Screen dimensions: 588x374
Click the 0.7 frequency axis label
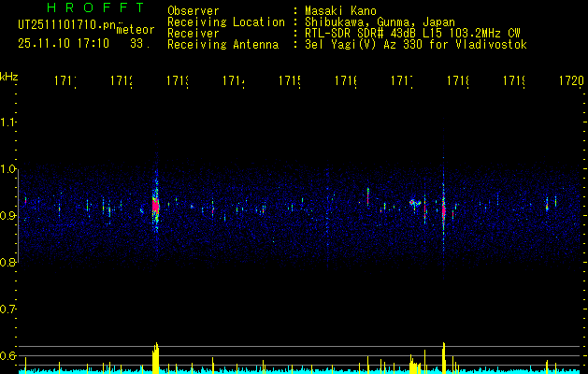click(x=7, y=309)
